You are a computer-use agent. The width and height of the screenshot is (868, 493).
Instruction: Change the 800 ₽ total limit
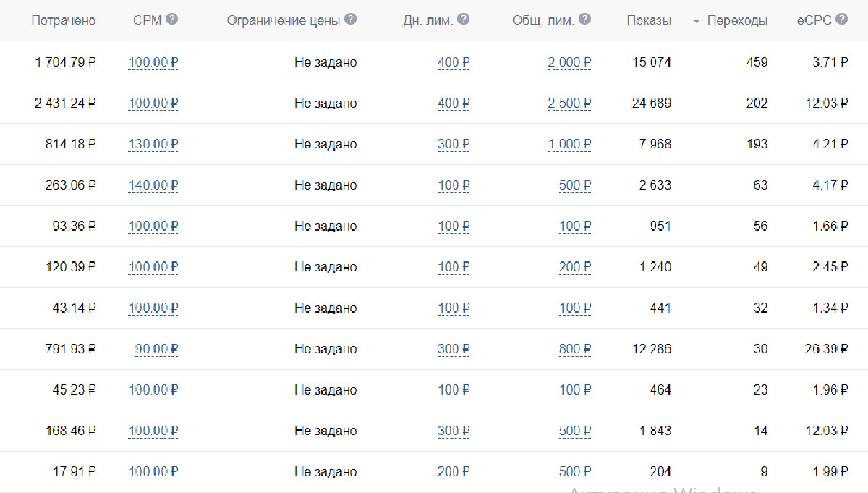point(575,349)
